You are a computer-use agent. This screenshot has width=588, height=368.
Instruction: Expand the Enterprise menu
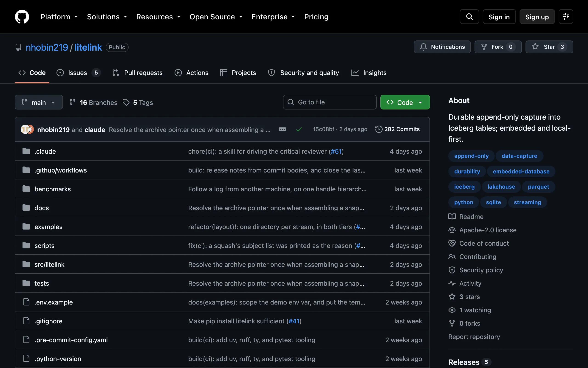tap(273, 17)
